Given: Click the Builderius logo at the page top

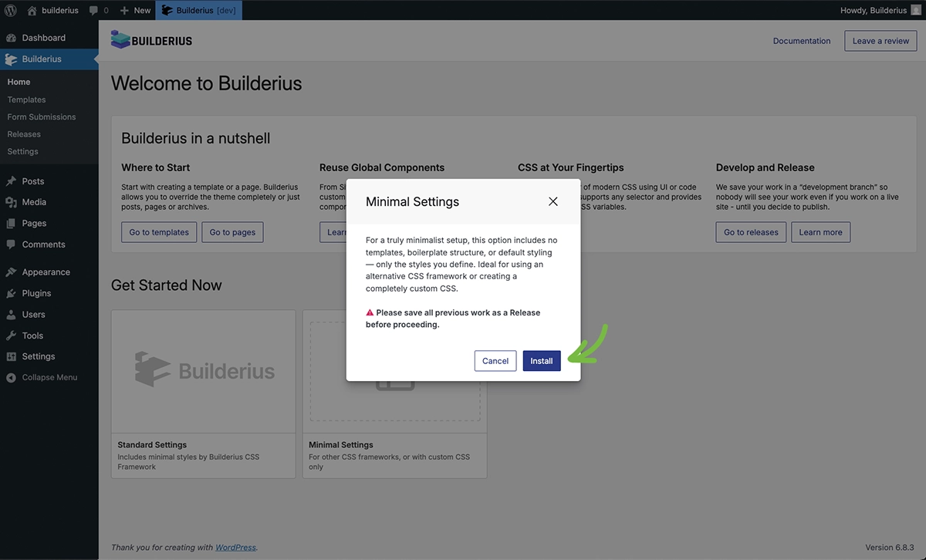Looking at the screenshot, I should point(151,39).
